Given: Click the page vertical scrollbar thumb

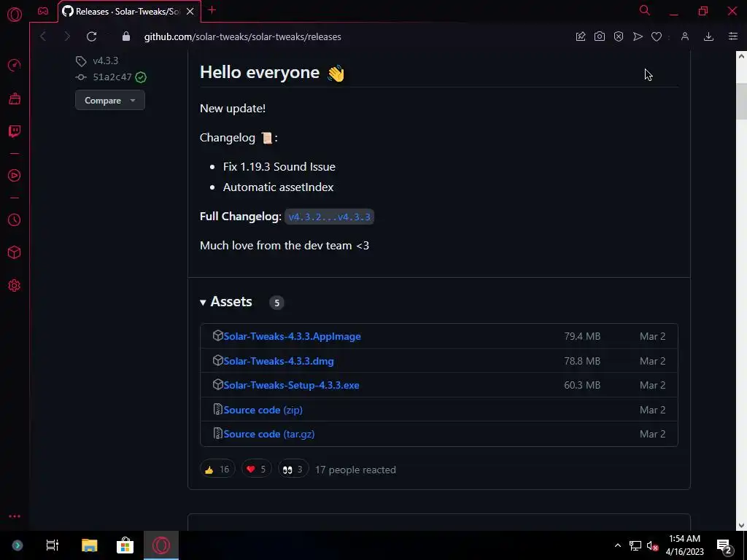Looking at the screenshot, I should point(741,101).
